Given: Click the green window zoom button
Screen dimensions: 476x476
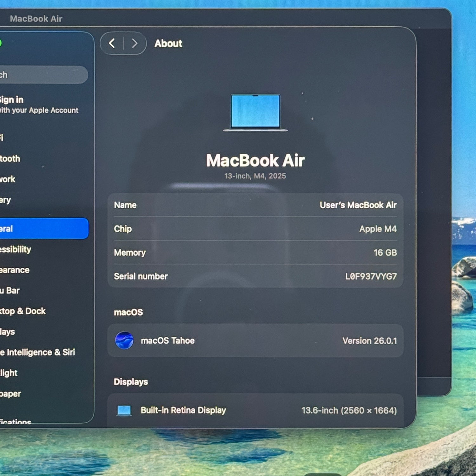Looking at the screenshot, I should point(1,43).
